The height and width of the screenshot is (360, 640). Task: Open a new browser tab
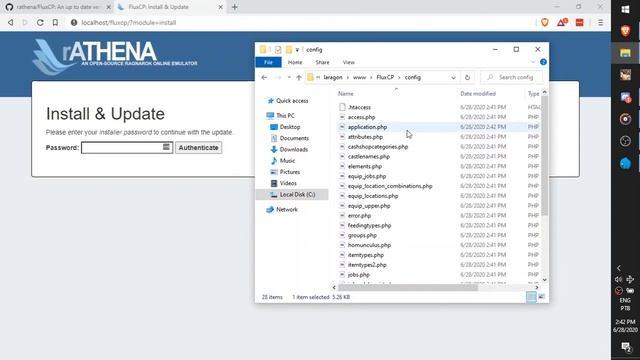pos(235,7)
